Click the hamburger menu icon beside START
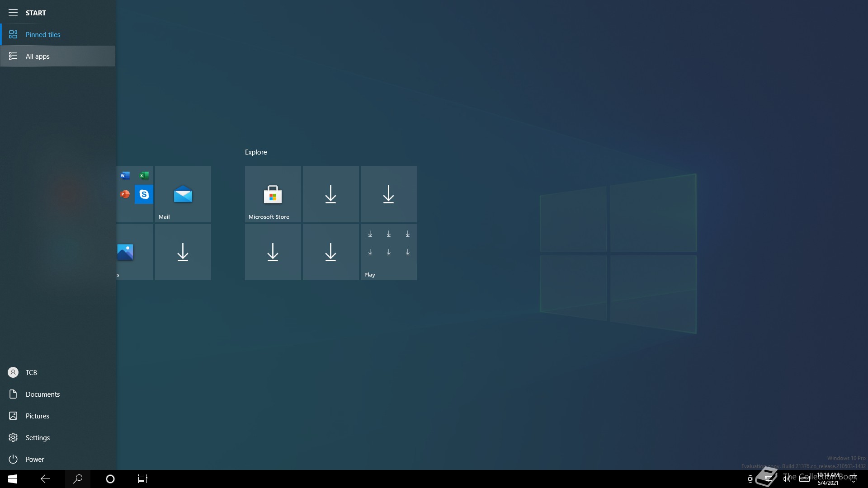 (13, 13)
